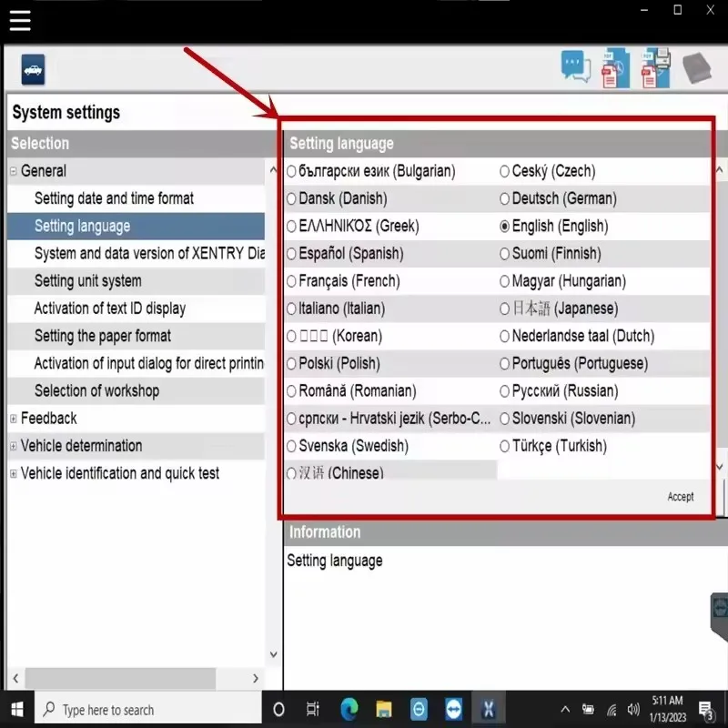The image size is (728, 728).
Task: Click the PDF document export icon
Action: click(x=614, y=67)
